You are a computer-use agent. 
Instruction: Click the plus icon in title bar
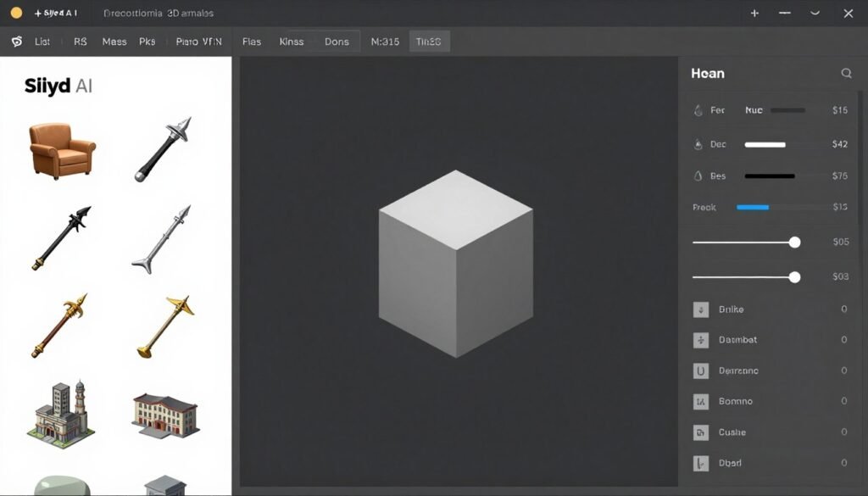pos(754,13)
